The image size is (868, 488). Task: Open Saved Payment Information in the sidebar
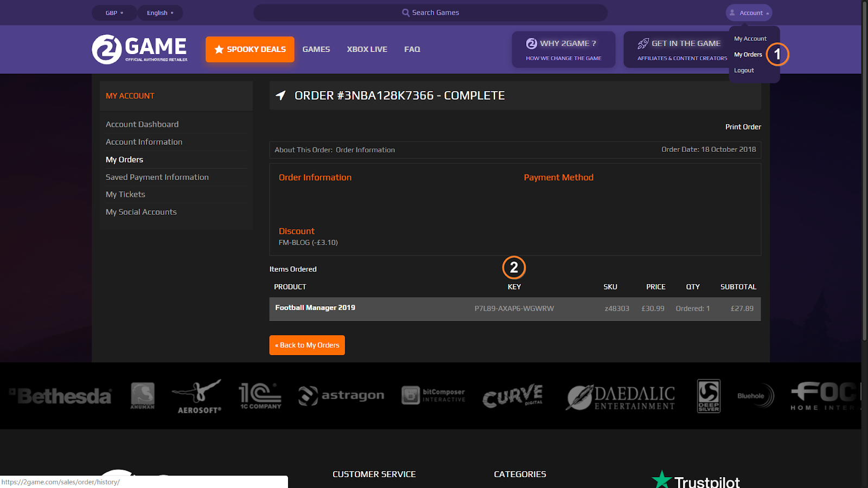tap(157, 177)
